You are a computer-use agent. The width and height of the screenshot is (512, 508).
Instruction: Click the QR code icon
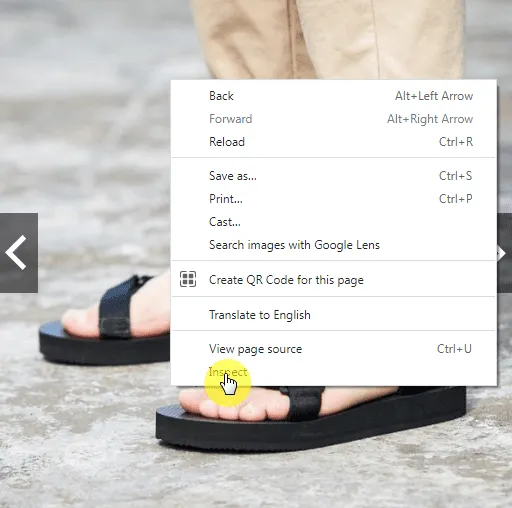pos(188,279)
